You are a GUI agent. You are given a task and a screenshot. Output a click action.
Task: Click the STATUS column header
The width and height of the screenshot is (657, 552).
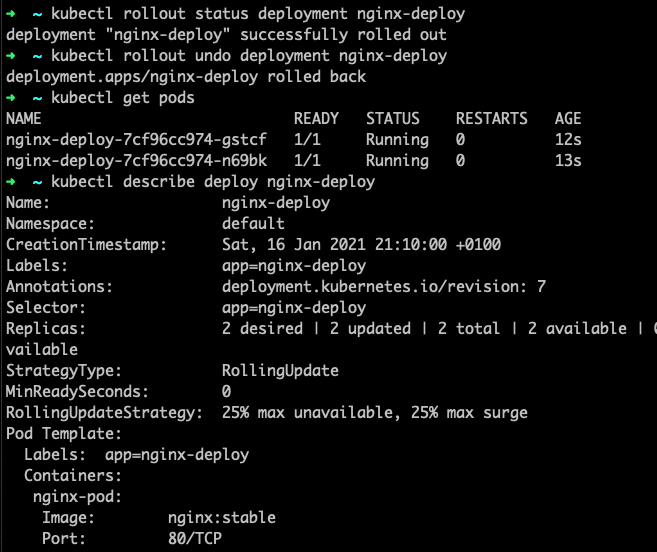click(x=392, y=119)
